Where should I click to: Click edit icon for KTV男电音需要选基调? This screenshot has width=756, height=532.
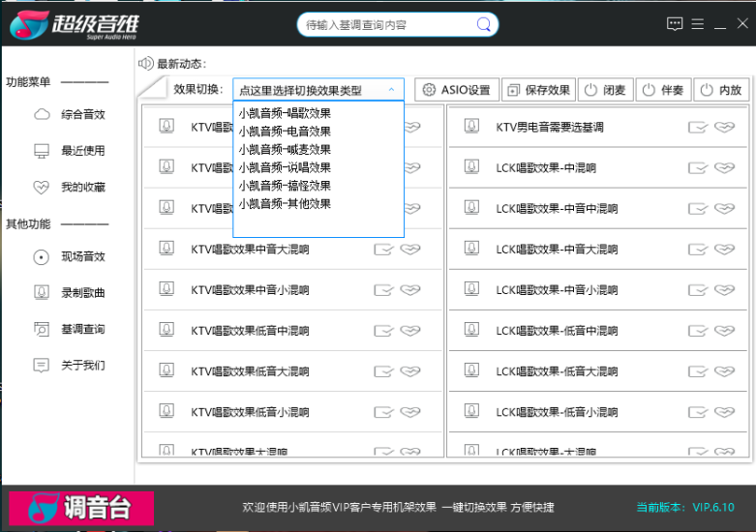(697, 128)
